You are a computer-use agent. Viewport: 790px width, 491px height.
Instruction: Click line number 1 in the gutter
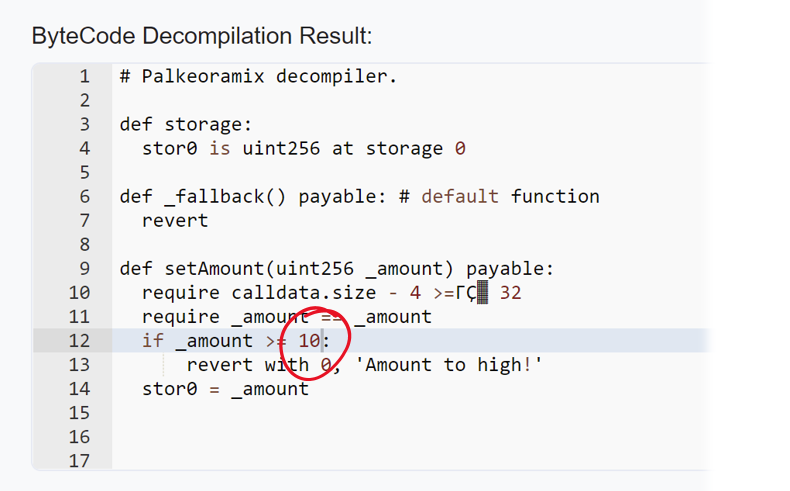pos(84,76)
